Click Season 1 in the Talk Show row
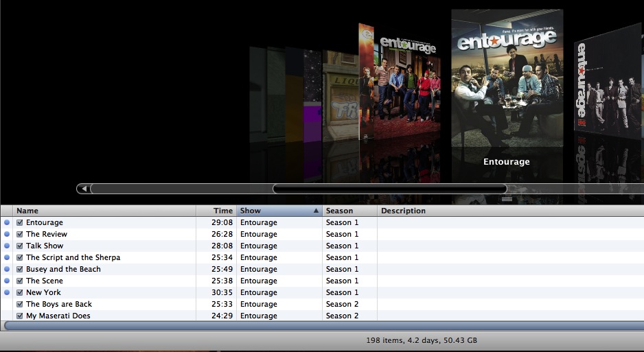The image size is (644, 352). point(342,246)
